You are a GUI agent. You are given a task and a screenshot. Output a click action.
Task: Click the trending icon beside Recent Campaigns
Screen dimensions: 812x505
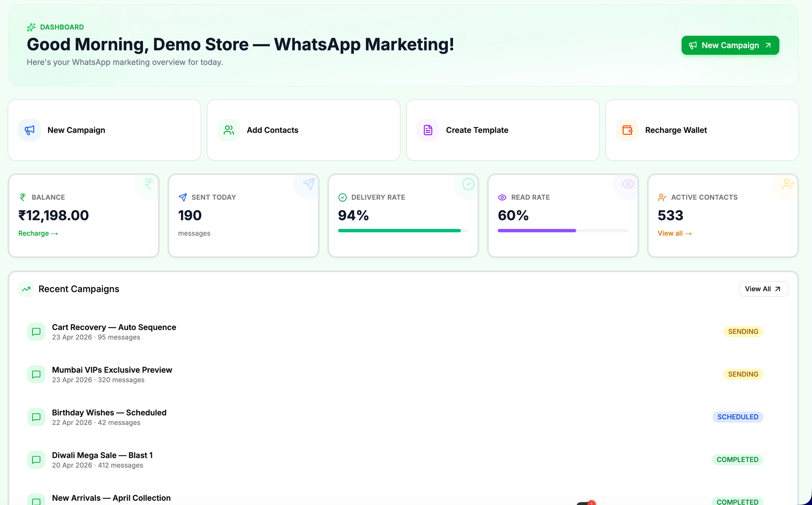pyautogui.click(x=26, y=289)
